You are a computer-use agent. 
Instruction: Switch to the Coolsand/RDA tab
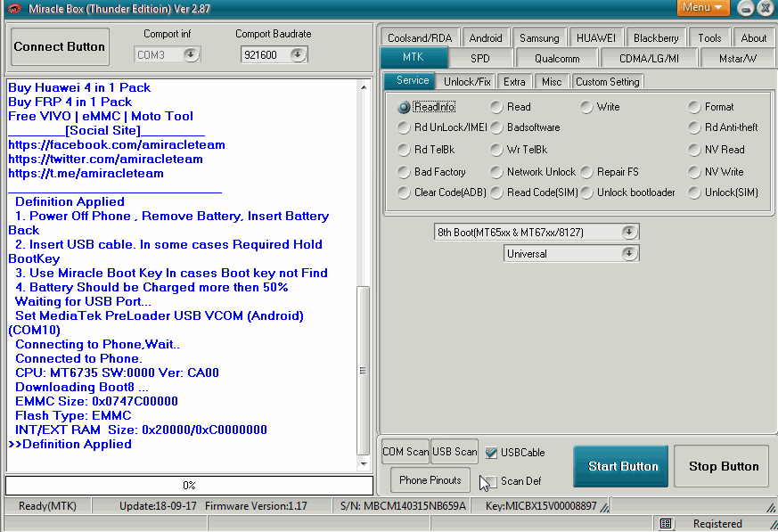click(420, 38)
